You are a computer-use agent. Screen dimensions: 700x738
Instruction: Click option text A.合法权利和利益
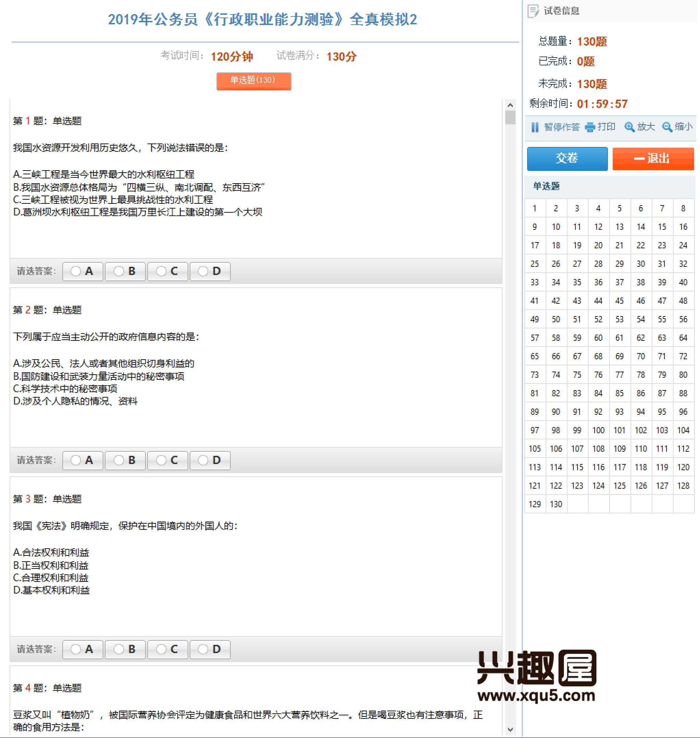(x=51, y=552)
